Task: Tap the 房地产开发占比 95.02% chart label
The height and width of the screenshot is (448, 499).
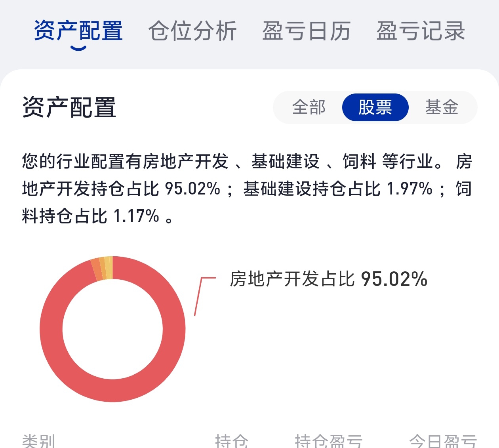Action: coord(329,279)
